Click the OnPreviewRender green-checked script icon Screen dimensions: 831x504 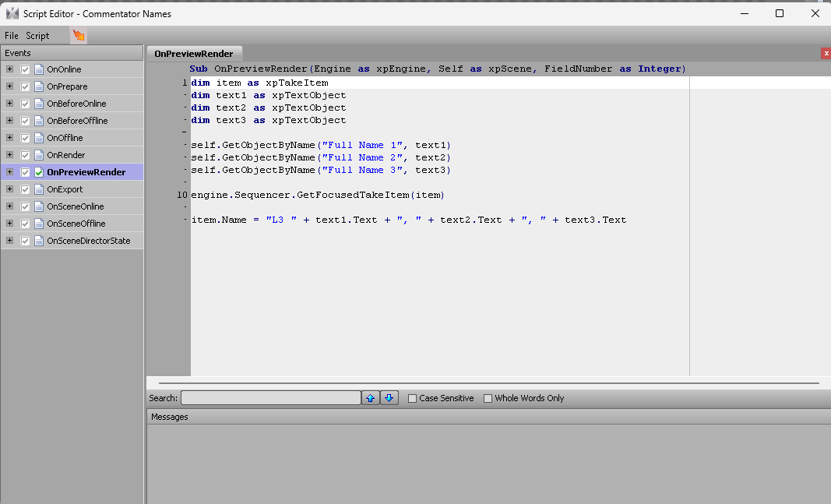pos(38,172)
